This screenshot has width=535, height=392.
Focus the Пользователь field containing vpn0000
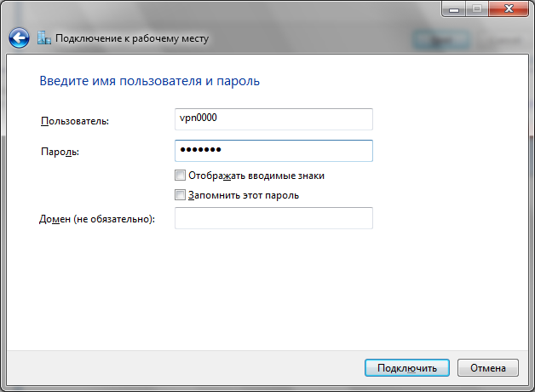pyautogui.click(x=273, y=119)
